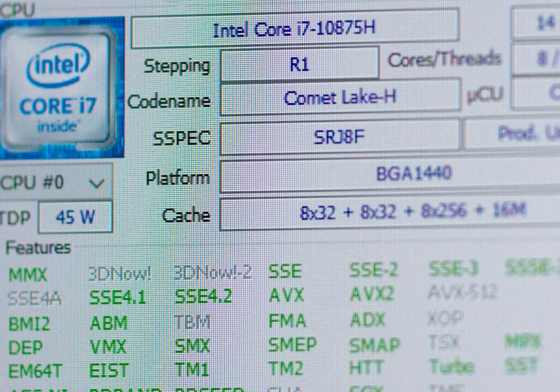Click the BMI2 feature flag

pyautogui.click(x=29, y=324)
